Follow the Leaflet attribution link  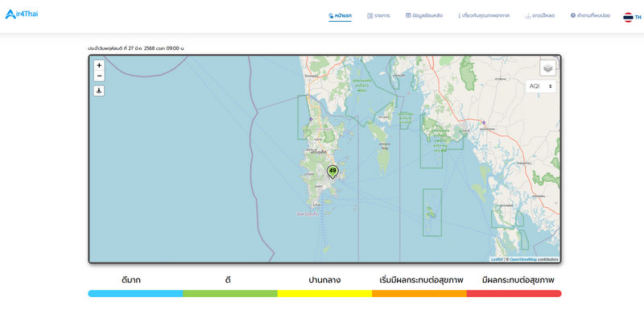tap(497, 259)
